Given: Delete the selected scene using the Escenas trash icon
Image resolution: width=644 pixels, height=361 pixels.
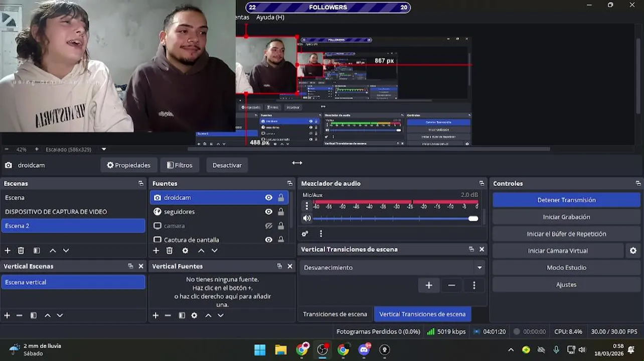Looking at the screenshot, I should tap(21, 251).
